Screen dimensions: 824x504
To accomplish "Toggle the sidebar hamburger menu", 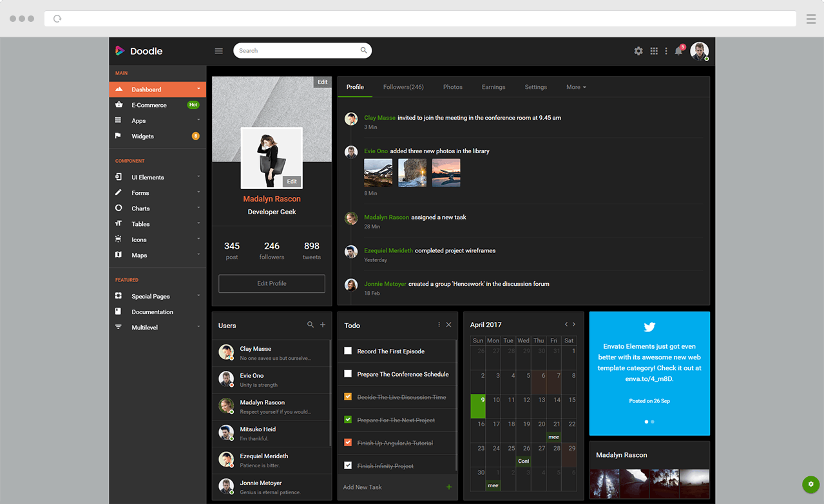I will pyautogui.click(x=218, y=51).
